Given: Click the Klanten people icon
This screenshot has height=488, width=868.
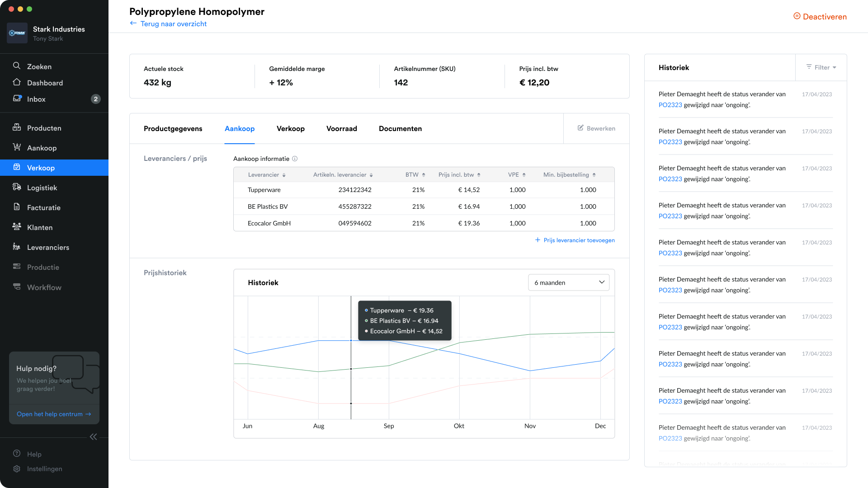Looking at the screenshot, I should pyautogui.click(x=17, y=227).
